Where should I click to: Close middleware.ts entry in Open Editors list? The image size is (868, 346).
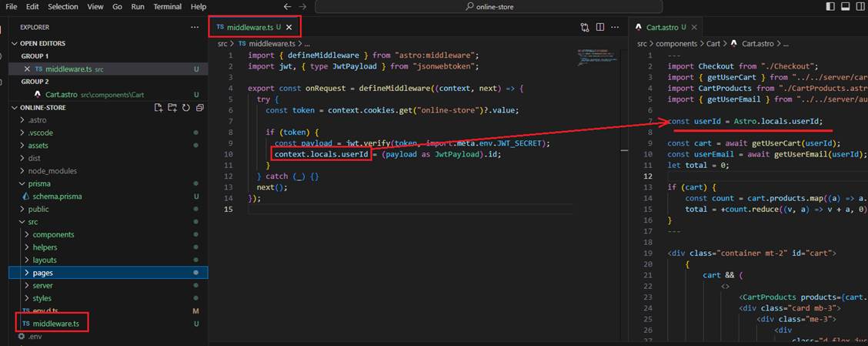pos(27,69)
